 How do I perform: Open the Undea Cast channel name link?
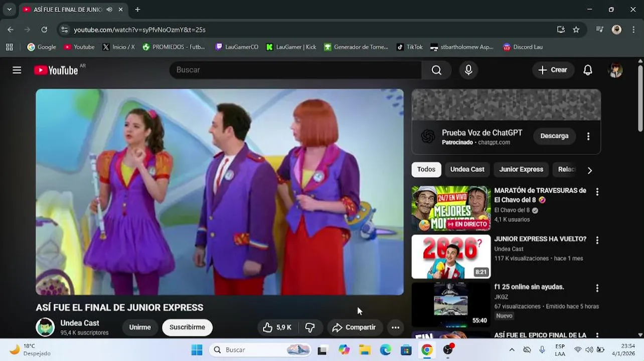[x=80, y=323]
